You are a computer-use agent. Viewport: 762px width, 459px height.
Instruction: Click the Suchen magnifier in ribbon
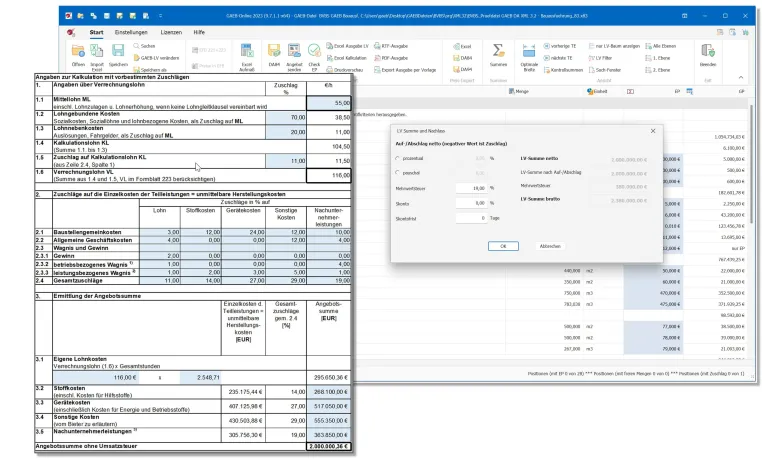tap(144, 46)
